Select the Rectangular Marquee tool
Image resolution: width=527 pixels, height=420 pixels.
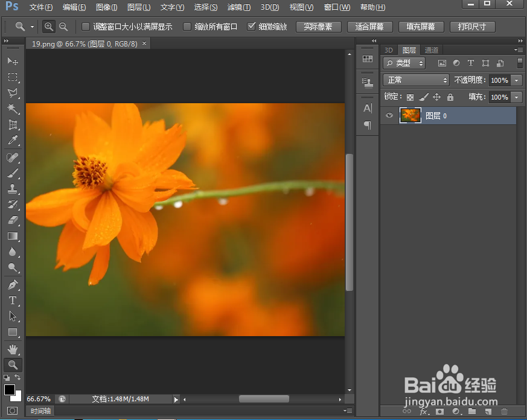coord(13,77)
